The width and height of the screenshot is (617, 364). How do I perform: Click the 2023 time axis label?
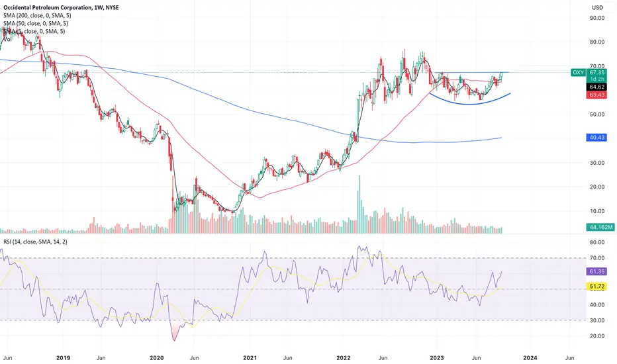pos(437,357)
